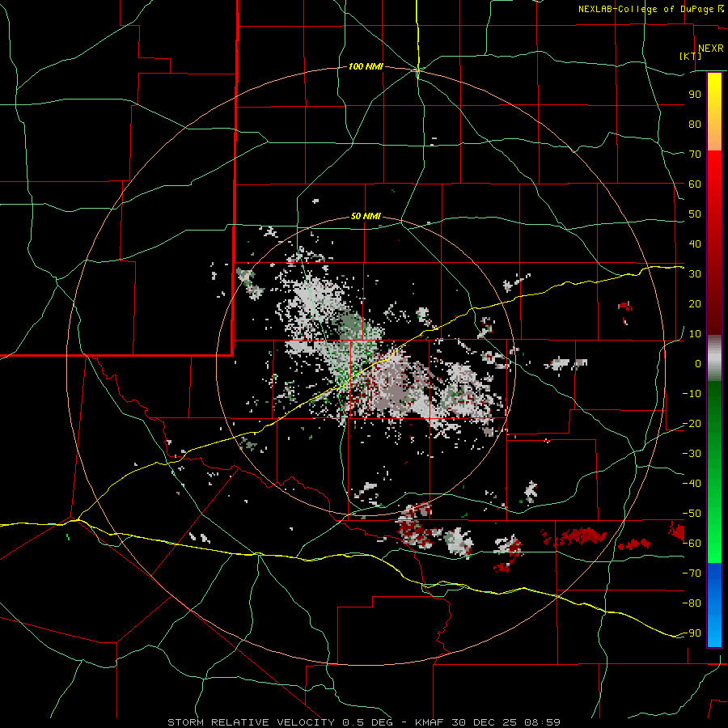
Task: Click the -80 value on the velocity scale
Action: click(x=692, y=603)
